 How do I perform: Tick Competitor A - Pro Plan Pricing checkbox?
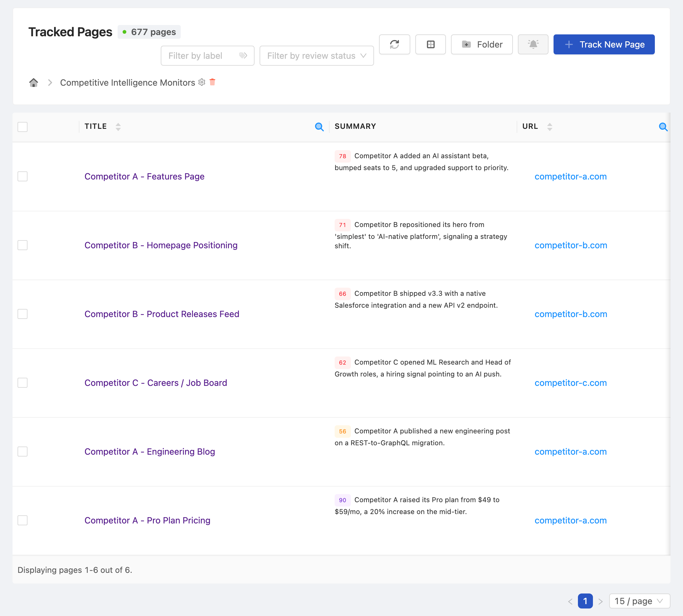coord(22,520)
